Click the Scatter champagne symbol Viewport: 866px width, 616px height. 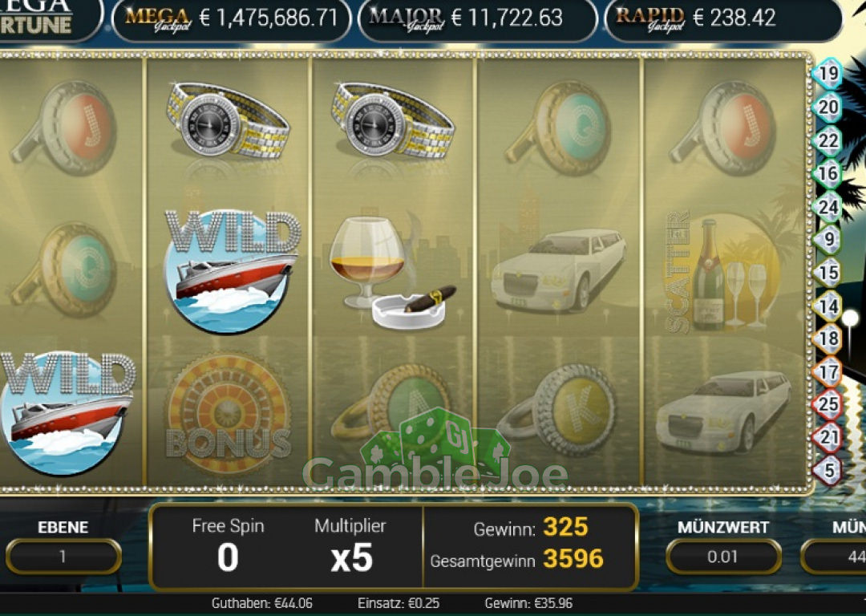pos(723,273)
